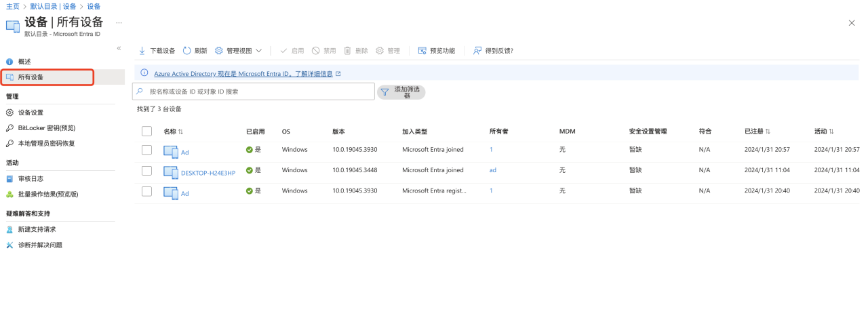Image resolution: width=868 pixels, height=322 pixels.
Task: Click the search magnifier icon
Action: [x=140, y=91]
